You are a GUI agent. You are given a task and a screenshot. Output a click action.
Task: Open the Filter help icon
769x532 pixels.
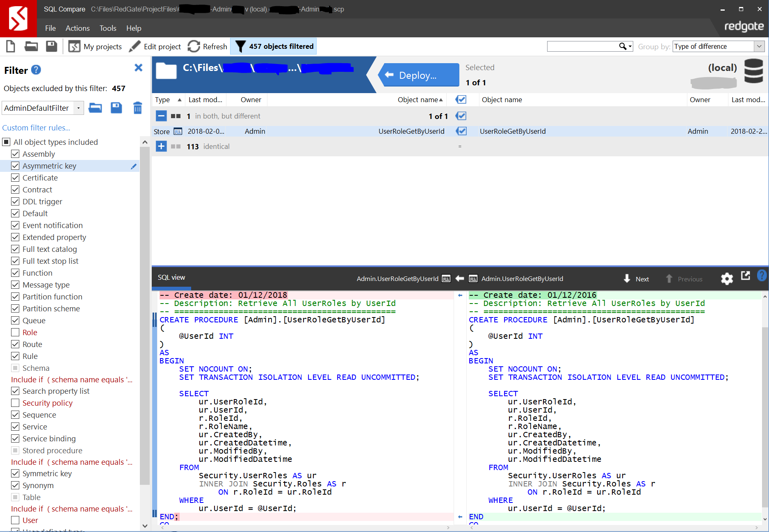(36, 70)
